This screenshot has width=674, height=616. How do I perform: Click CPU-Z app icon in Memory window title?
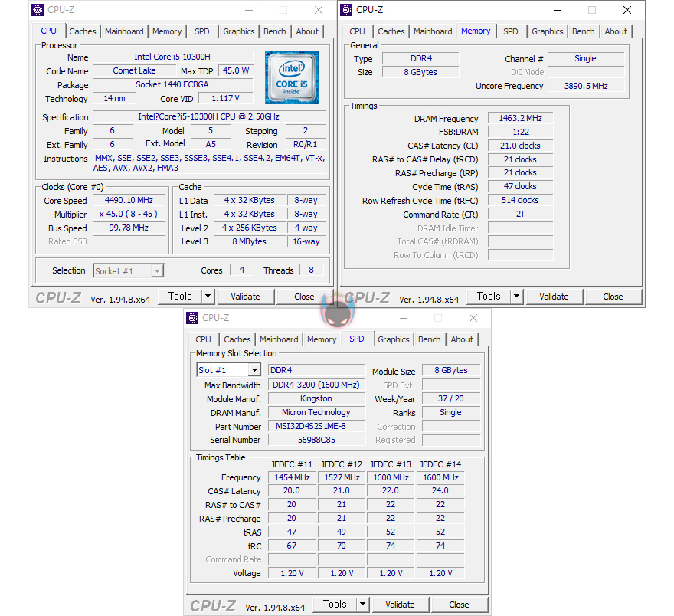point(346,9)
